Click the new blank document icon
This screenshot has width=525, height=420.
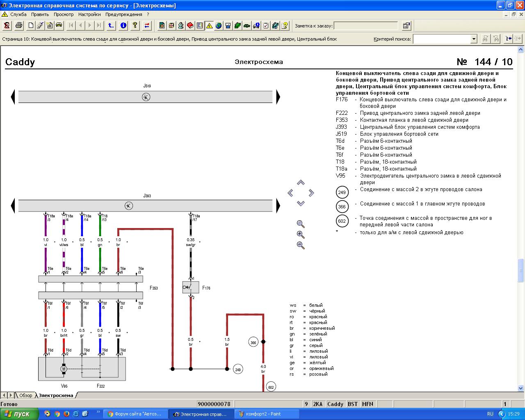coord(31,25)
